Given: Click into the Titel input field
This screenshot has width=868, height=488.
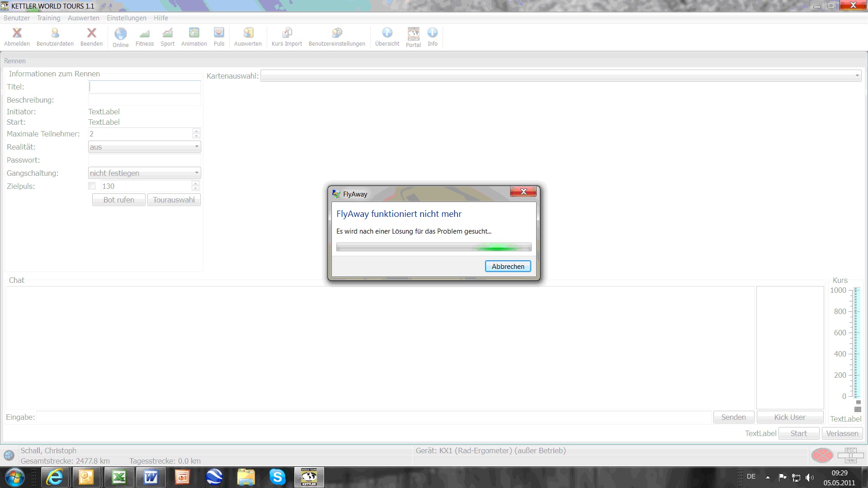Looking at the screenshot, I should pos(144,87).
